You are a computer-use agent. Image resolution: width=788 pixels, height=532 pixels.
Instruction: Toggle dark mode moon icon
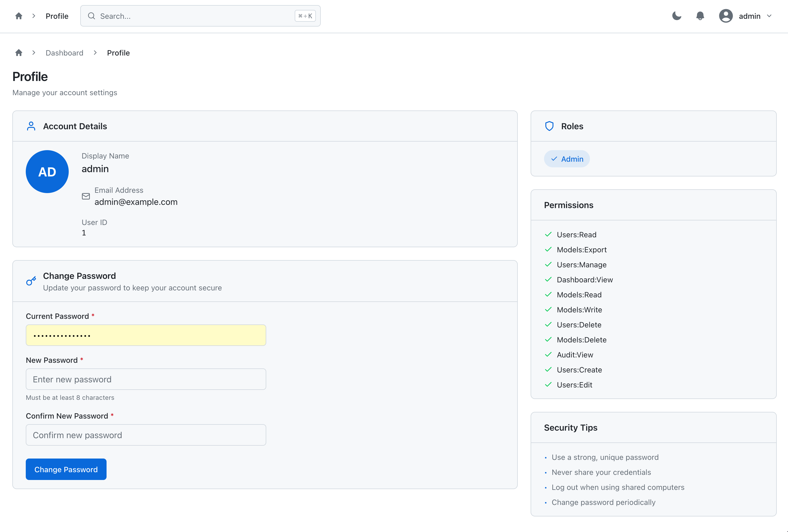click(676, 16)
